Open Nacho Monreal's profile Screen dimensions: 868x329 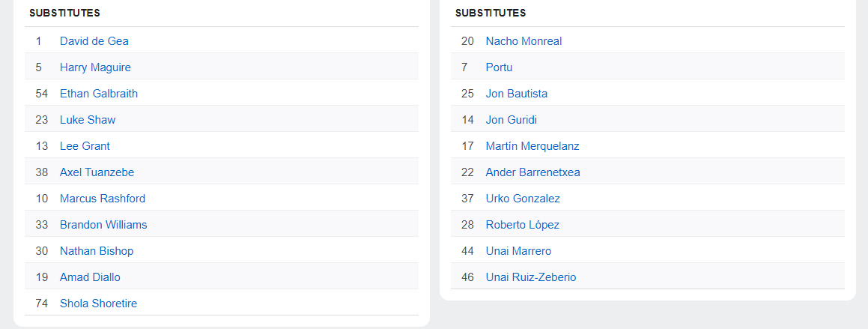pyautogui.click(x=523, y=41)
